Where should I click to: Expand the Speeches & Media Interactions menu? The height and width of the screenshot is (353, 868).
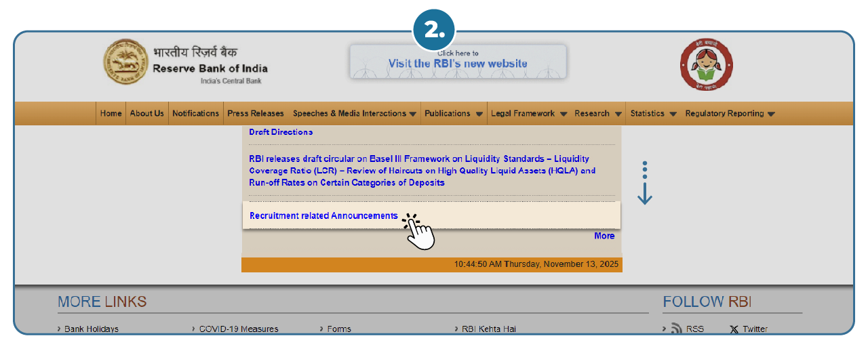pyautogui.click(x=354, y=114)
